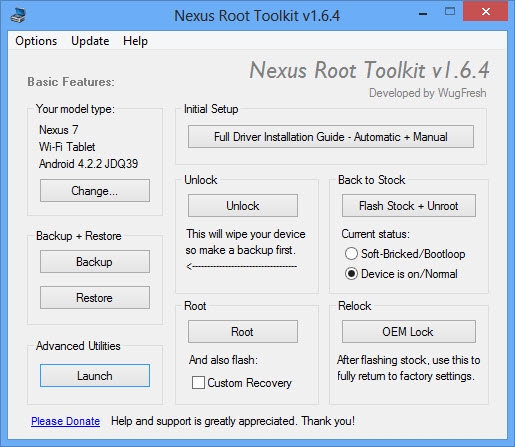Click the 'Nexus 7' model text
The height and width of the screenshot is (447, 515).
coord(59,130)
